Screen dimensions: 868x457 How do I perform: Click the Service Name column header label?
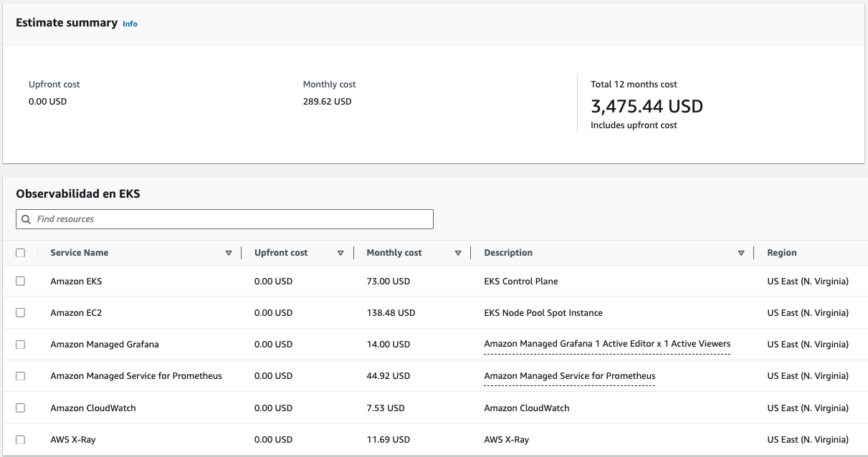click(x=80, y=253)
